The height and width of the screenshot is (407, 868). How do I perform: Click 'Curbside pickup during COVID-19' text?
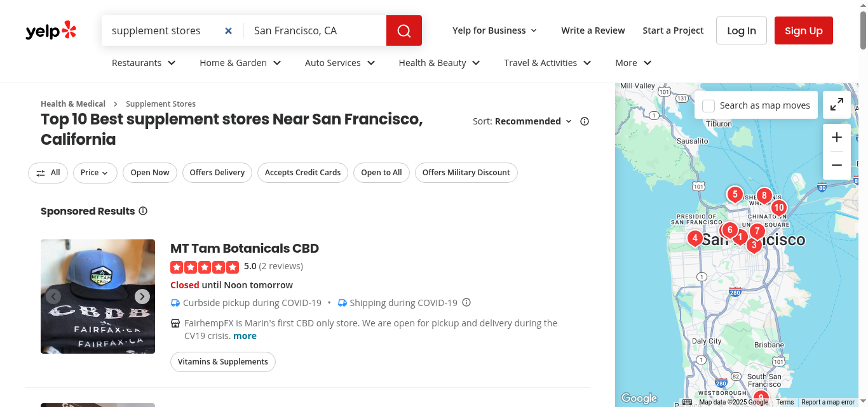[252, 303]
